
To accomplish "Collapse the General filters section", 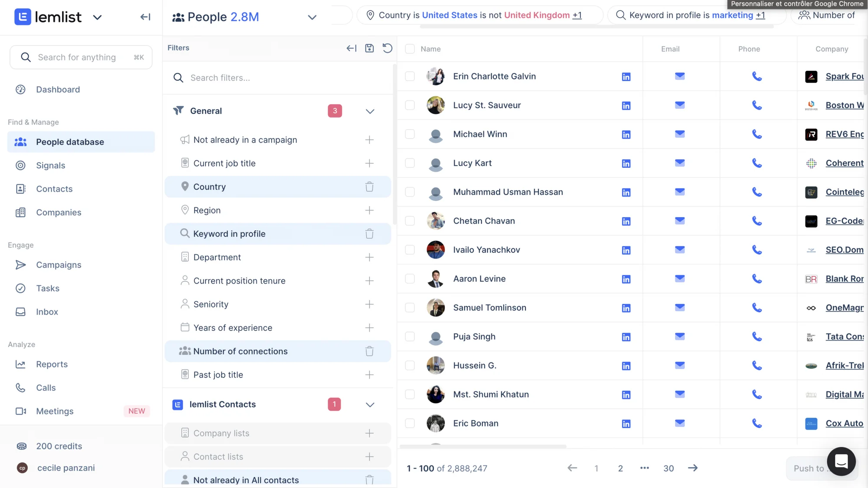I will coord(370,111).
